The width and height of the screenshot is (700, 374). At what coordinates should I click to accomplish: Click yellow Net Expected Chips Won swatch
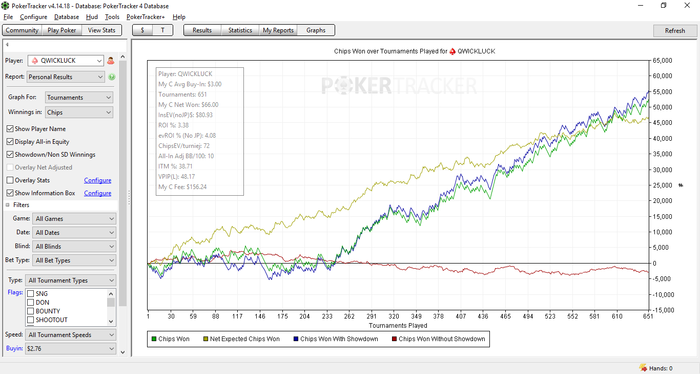(x=206, y=339)
